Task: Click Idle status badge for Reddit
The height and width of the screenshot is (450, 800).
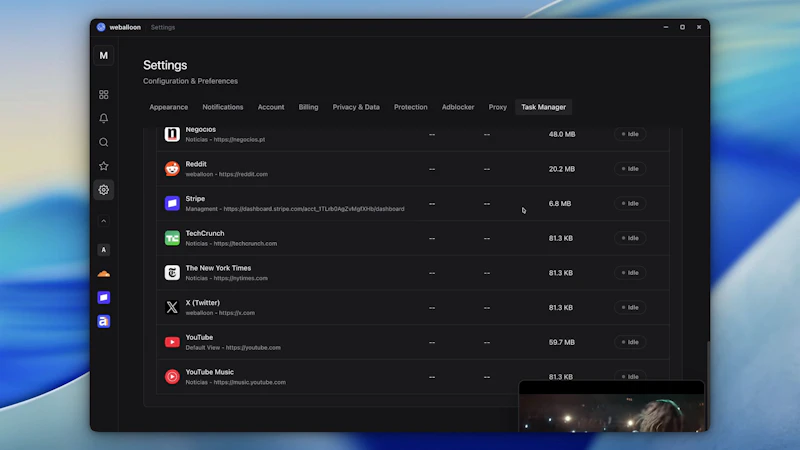Action: [x=630, y=169]
